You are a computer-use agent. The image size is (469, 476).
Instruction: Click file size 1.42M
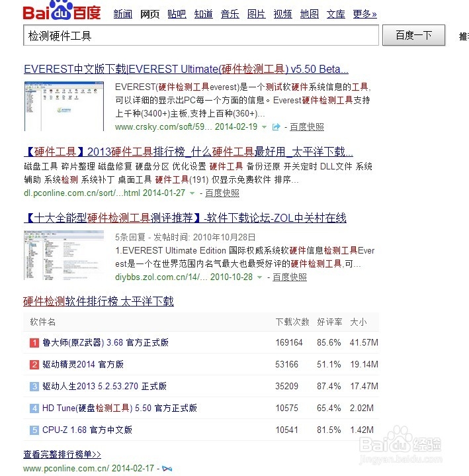(362, 430)
